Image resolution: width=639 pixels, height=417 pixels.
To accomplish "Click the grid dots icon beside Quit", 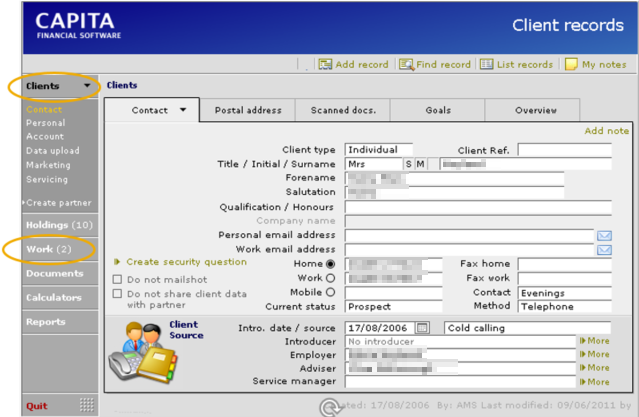I will click(86, 405).
